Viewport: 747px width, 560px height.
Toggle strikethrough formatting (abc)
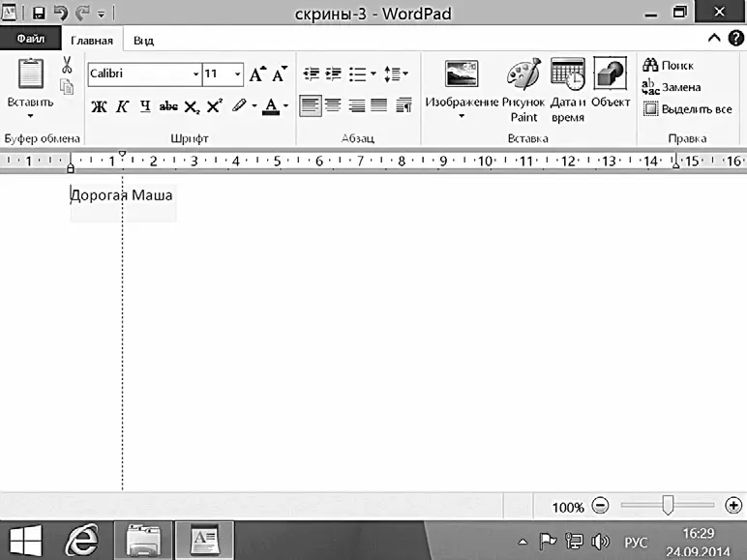168,106
